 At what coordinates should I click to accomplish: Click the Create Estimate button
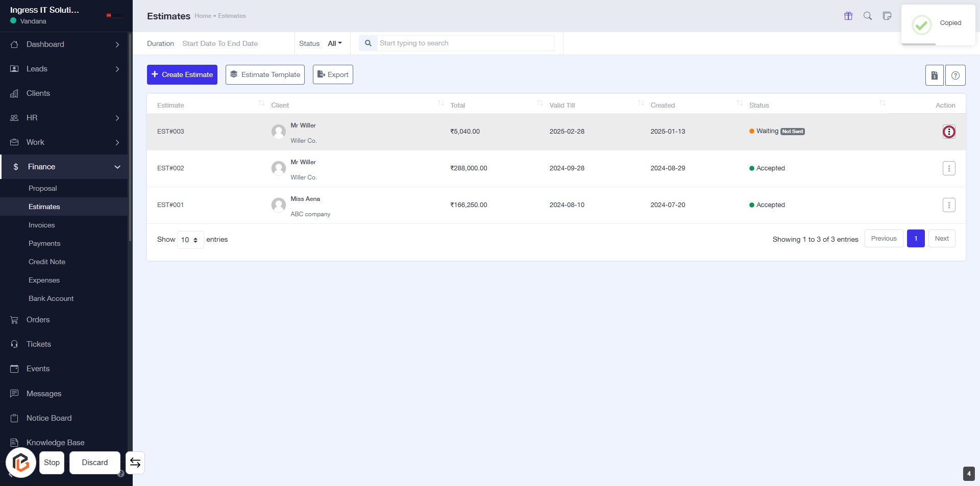[x=182, y=74]
